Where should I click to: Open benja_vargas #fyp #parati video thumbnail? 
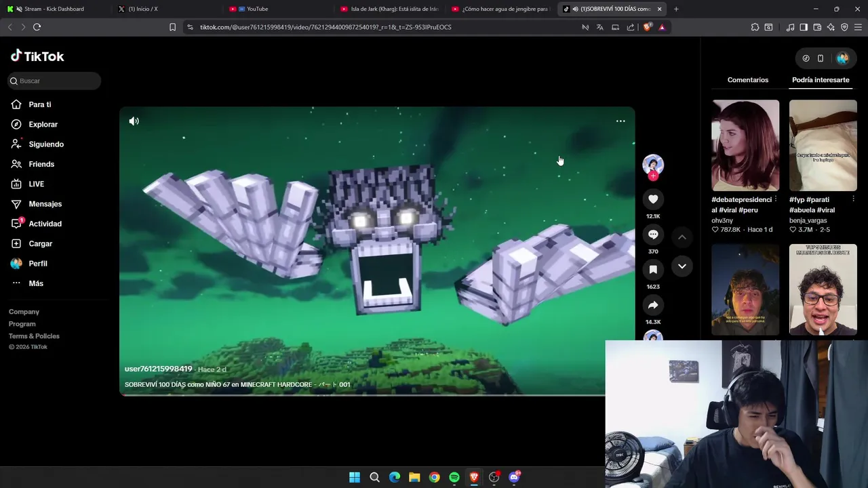pyautogui.click(x=823, y=146)
